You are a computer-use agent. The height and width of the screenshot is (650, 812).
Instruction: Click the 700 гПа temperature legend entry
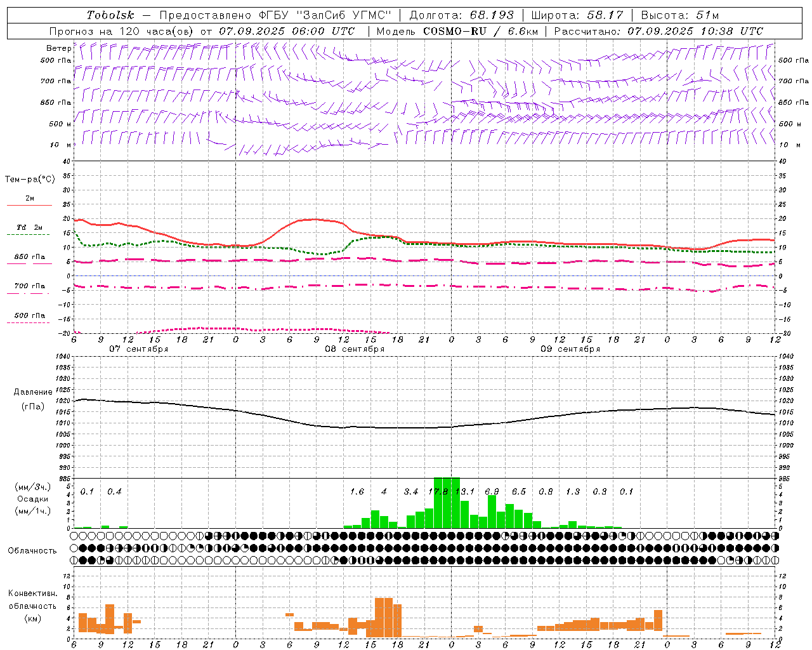point(29,286)
